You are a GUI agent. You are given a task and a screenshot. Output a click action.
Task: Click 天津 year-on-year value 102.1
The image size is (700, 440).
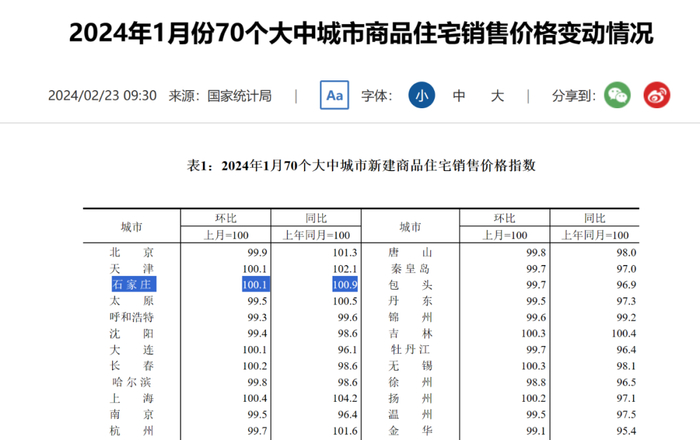pos(345,269)
